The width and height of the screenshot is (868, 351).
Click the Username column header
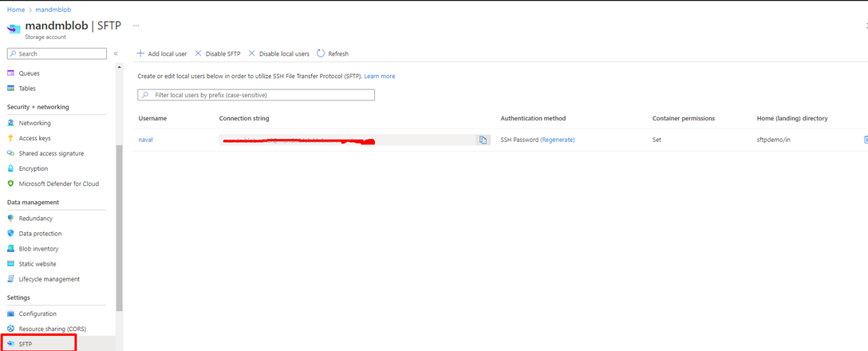pyautogui.click(x=152, y=119)
